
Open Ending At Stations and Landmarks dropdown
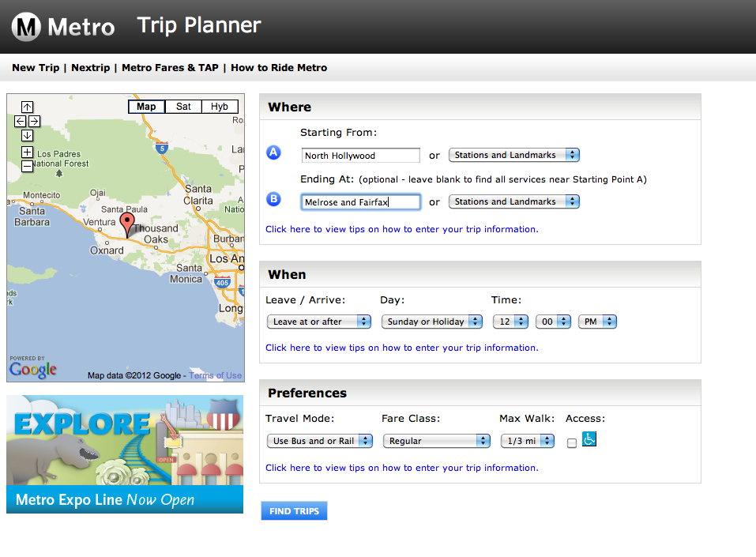coord(514,201)
